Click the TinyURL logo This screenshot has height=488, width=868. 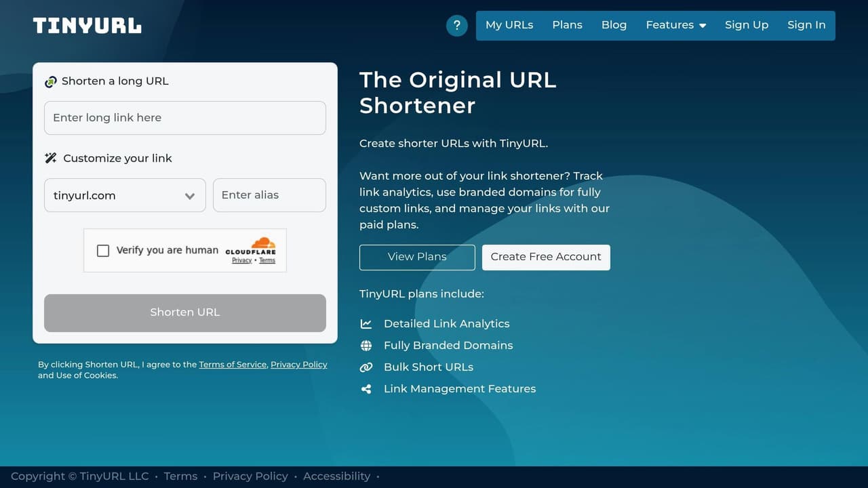[x=87, y=26]
